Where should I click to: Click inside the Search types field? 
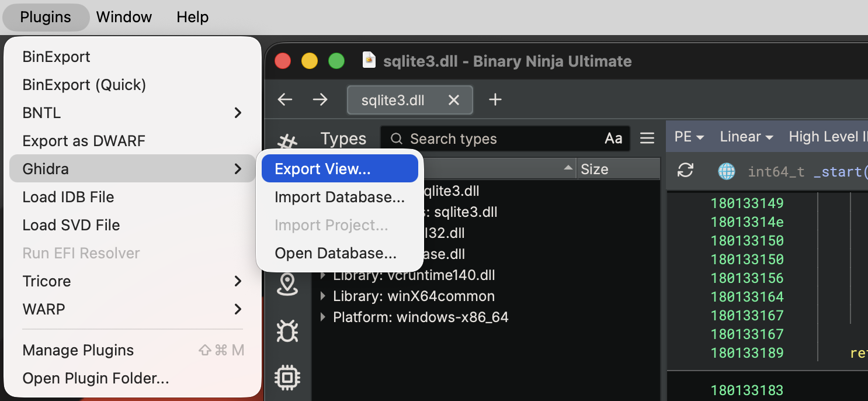[467, 138]
